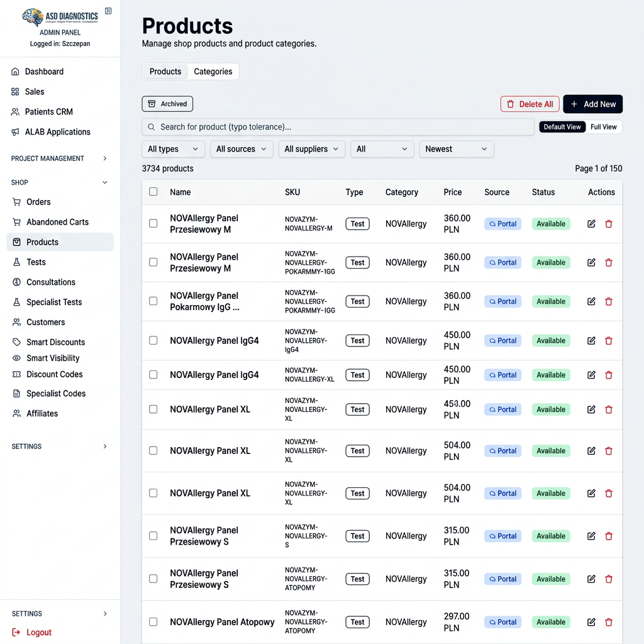The width and height of the screenshot is (644, 644).
Task: Open Smart Visibility via the eye icon
Action: (16, 358)
